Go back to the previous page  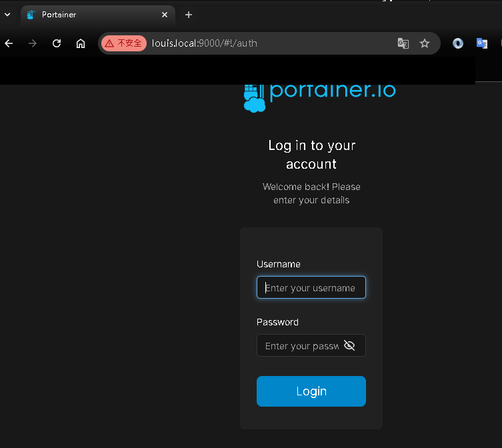9,43
